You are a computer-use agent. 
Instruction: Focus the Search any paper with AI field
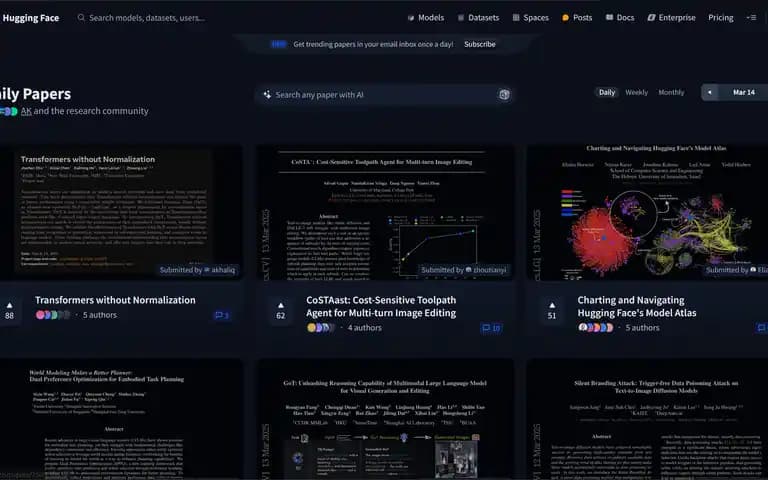[x=384, y=95]
